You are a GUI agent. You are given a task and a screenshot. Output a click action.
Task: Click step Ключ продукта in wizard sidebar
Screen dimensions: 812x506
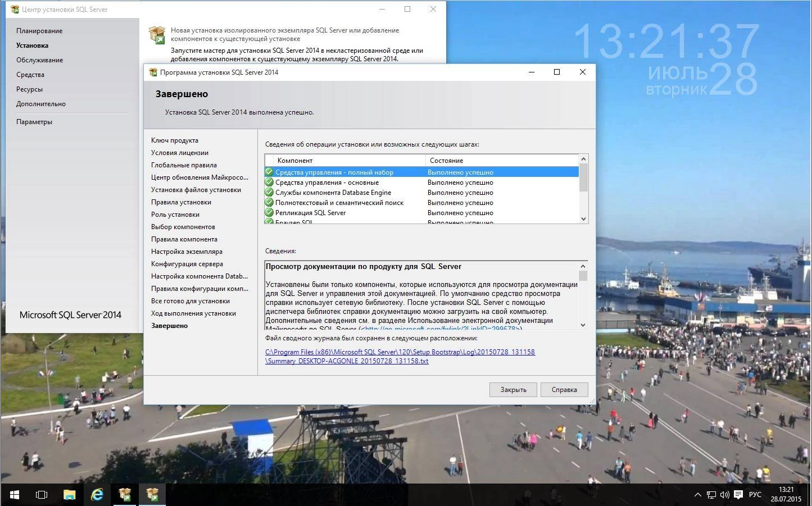pyautogui.click(x=175, y=140)
